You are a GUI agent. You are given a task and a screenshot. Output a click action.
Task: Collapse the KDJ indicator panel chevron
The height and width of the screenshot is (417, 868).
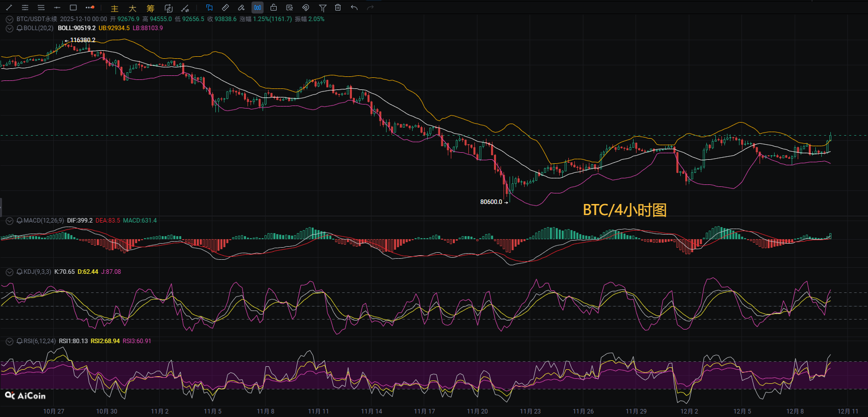(x=9, y=272)
